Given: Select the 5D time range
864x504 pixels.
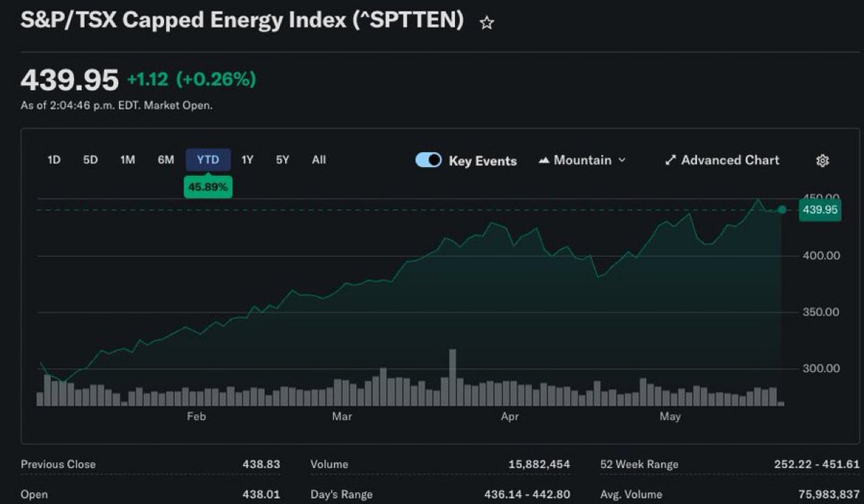Looking at the screenshot, I should pyautogui.click(x=90, y=160).
